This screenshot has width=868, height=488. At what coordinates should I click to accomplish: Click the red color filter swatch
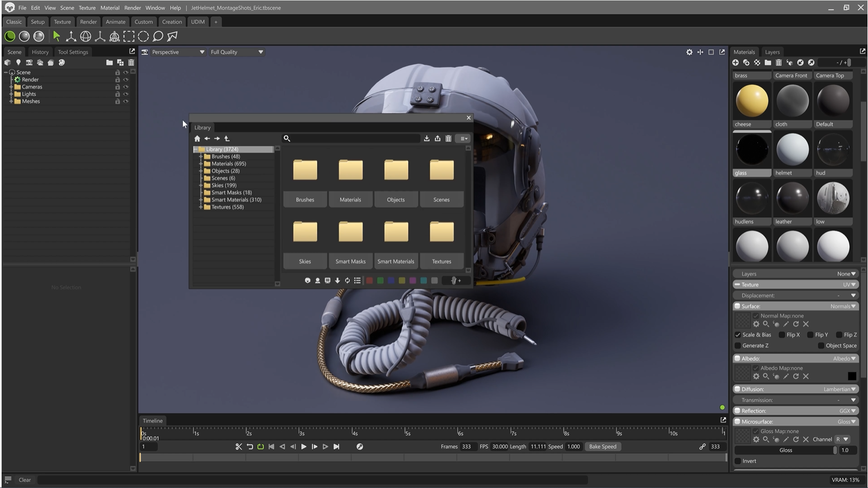click(369, 281)
